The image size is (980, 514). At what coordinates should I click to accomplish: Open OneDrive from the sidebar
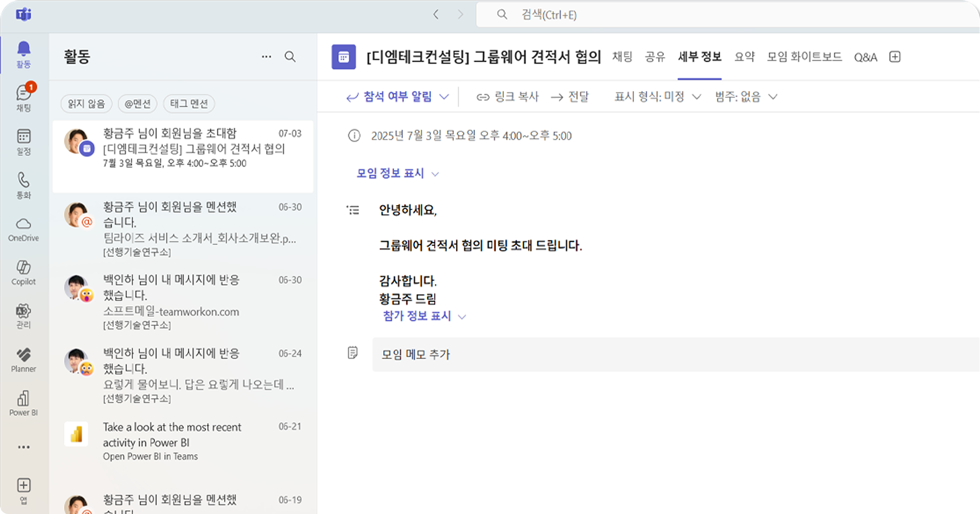[24, 229]
